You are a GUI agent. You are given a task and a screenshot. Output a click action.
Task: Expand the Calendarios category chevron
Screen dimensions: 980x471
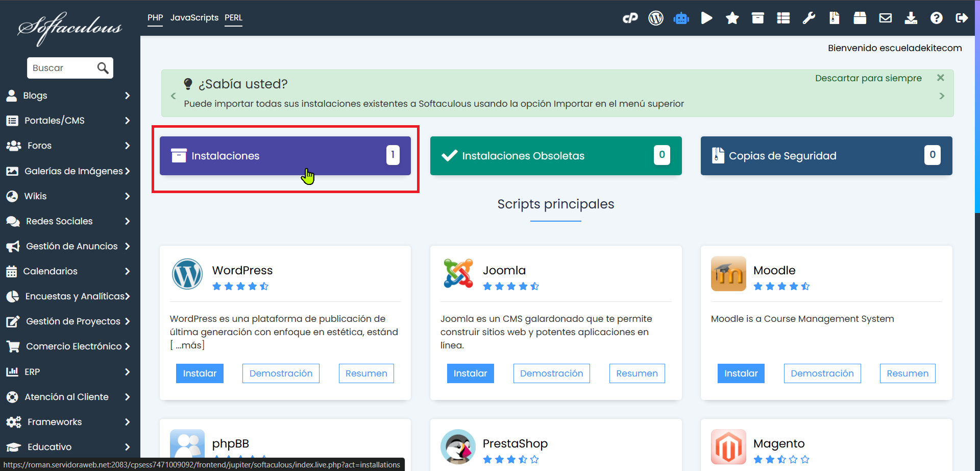click(127, 271)
